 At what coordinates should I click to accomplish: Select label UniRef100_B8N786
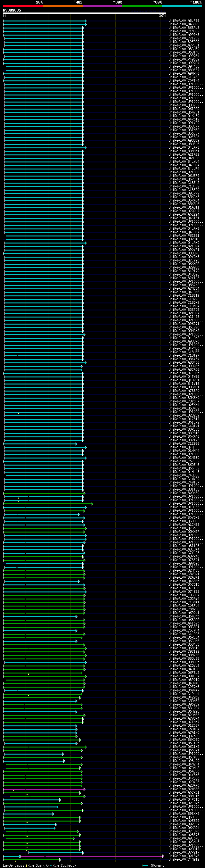click(184, 655)
